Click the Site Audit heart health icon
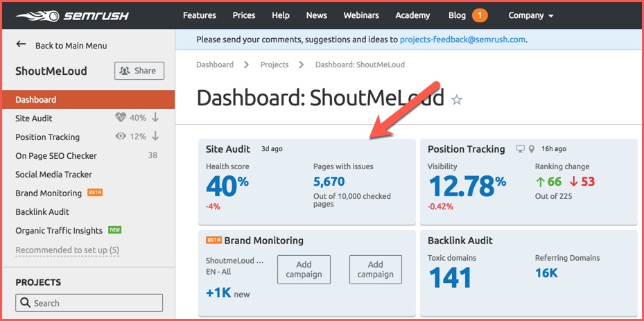Viewport: 644px width, 321px height. click(x=120, y=118)
